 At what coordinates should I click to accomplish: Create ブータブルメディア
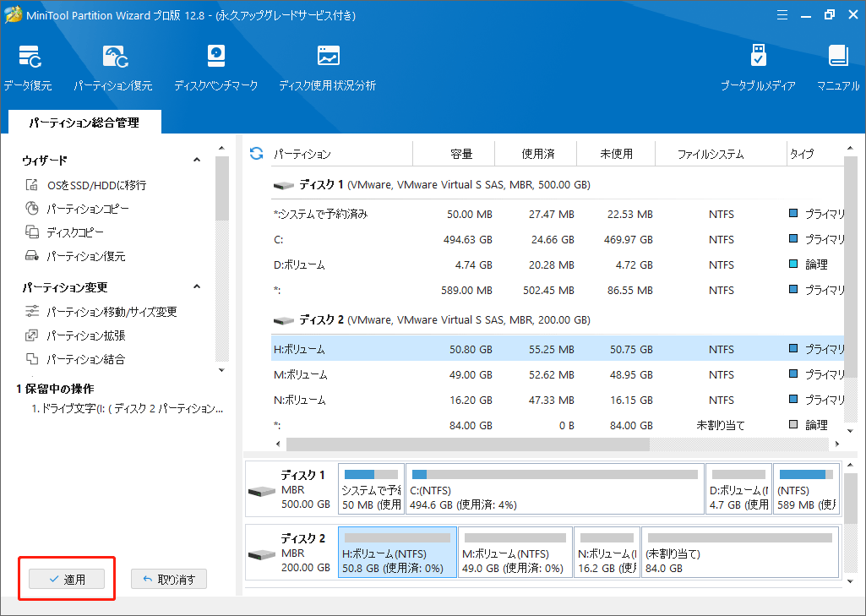pos(759,68)
